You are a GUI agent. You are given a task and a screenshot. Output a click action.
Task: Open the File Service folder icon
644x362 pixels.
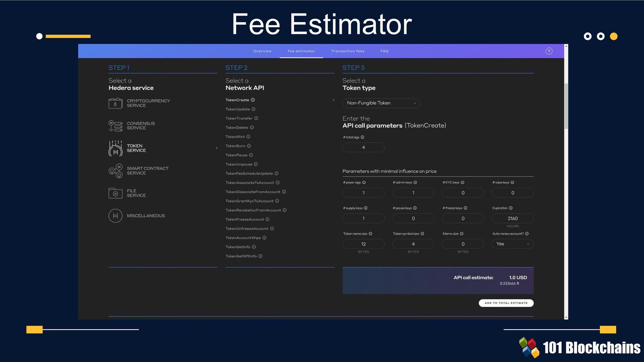click(x=115, y=193)
